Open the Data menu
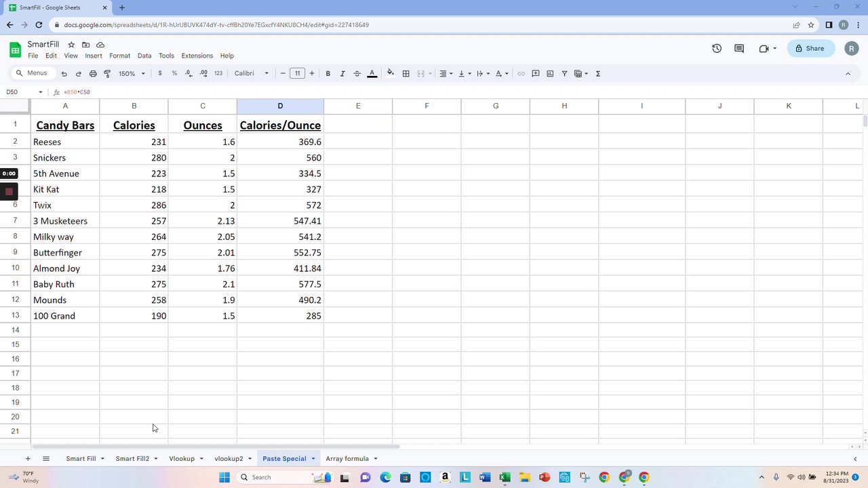This screenshot has width=868, height=488. coord(144,56)
